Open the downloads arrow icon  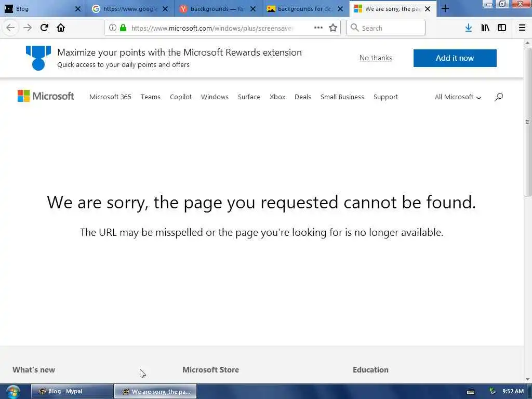[468, 28]
